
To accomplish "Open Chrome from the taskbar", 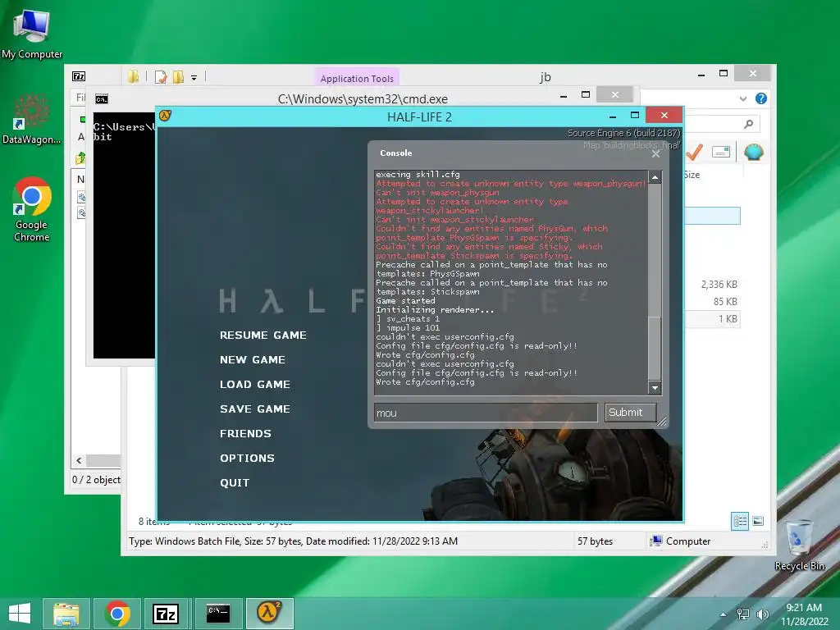I will point(117,614).
